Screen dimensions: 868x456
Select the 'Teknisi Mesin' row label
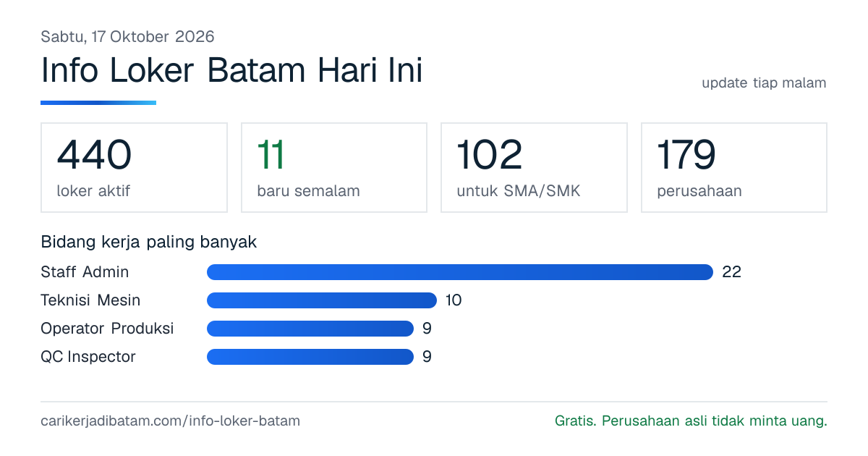click(90, 300)
